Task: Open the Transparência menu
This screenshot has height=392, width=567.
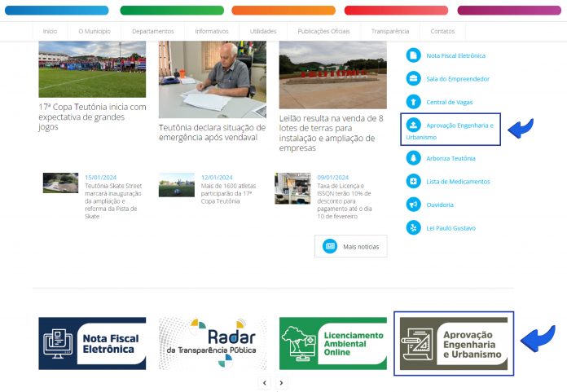Action: coord(389,31)
